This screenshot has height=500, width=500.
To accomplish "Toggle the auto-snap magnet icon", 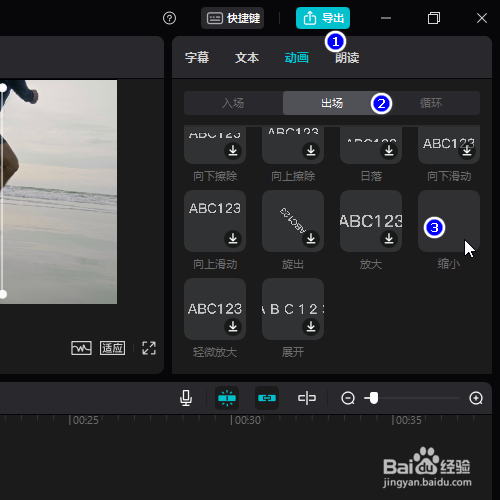I will pyautogui.click(x=227, y=398).
